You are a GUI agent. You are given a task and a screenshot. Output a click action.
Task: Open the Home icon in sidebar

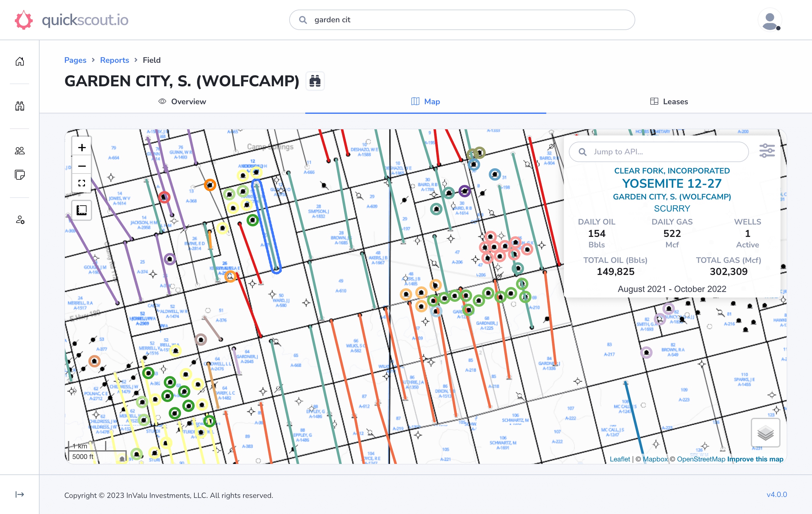pos(20,61)
